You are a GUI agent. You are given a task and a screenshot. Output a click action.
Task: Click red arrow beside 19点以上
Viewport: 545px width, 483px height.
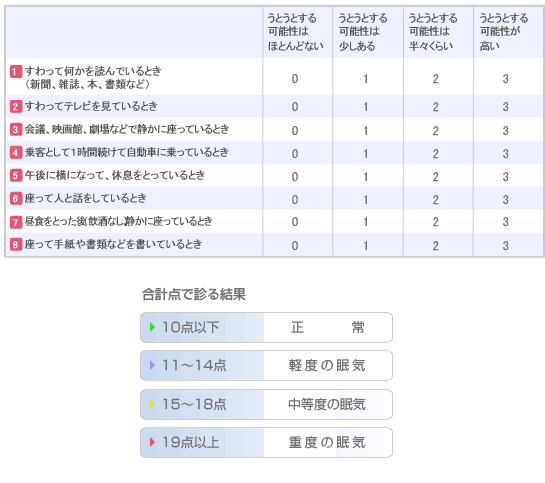click(x=152, y=442)
